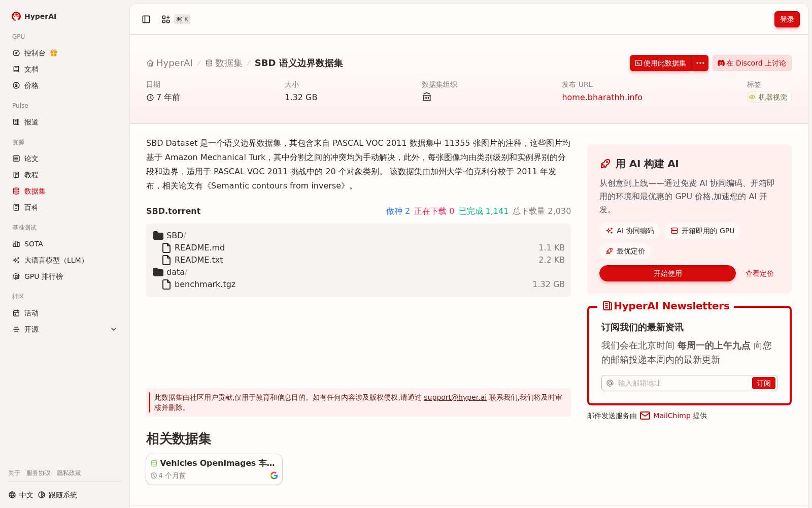
Task: Click the 做种 2 seeders text
Action: 398,211
